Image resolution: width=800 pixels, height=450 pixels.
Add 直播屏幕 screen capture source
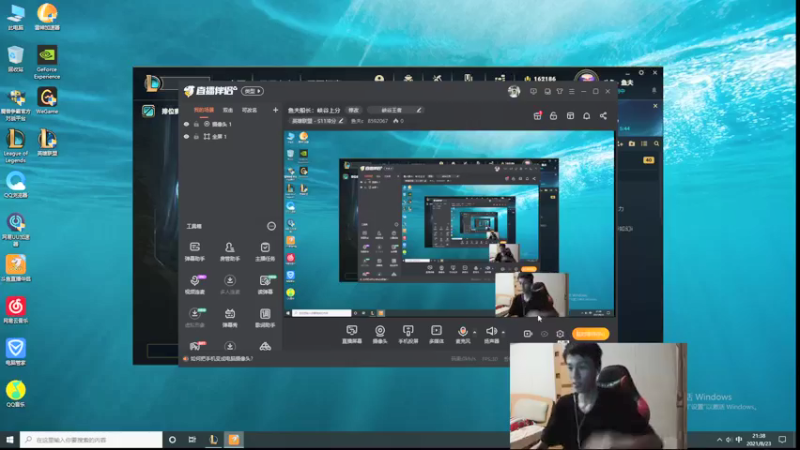352,334
